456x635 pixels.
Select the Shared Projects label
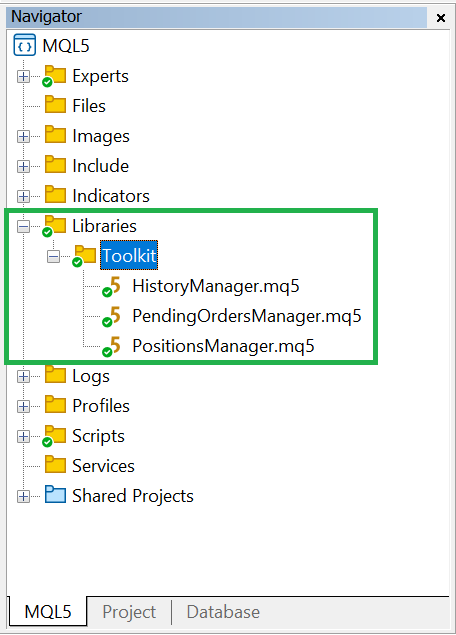tap(133, 496)
